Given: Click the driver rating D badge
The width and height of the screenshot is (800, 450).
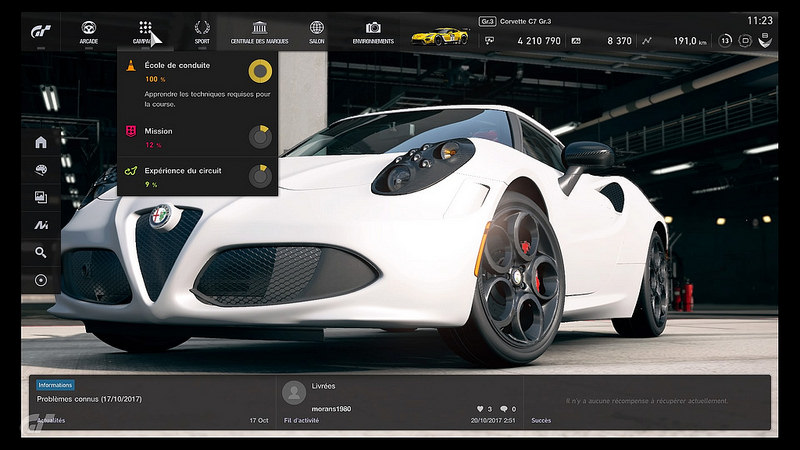Looking at the screenshot, I should coord(745,40).
